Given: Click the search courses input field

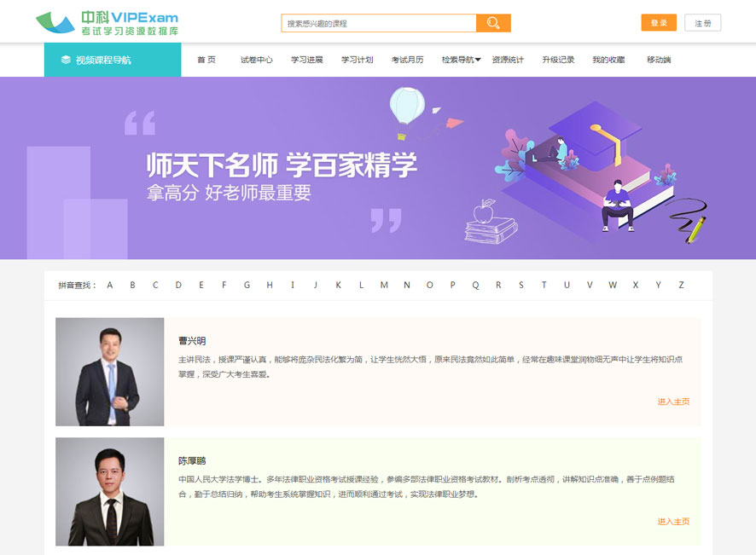Looking at the screenshot, I should coord(378,23).
